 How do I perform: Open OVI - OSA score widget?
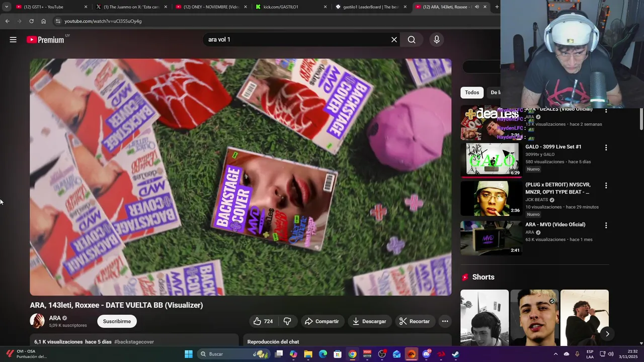[26, 354]
